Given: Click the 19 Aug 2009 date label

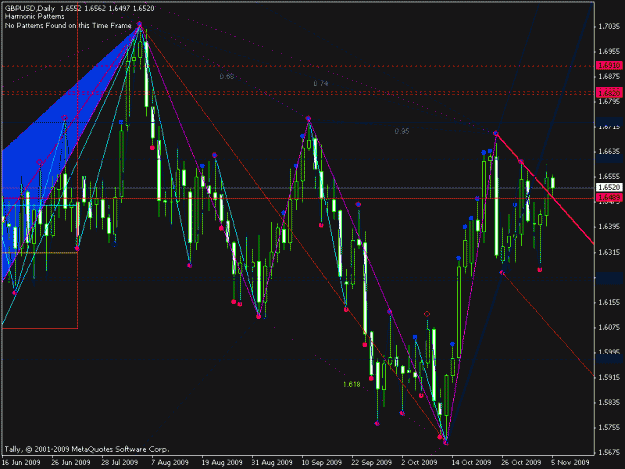Looking at the screenshot, I should [x=222, y=463].
